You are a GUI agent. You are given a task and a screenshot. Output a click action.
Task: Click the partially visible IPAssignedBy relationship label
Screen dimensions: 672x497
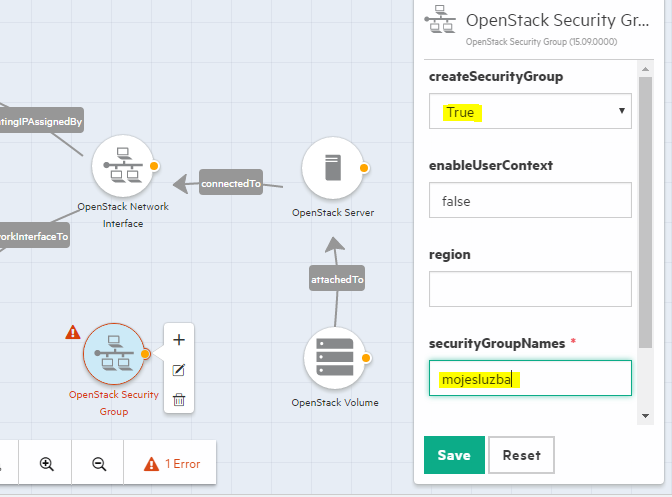pyautogui.click(x=41, y=121)
